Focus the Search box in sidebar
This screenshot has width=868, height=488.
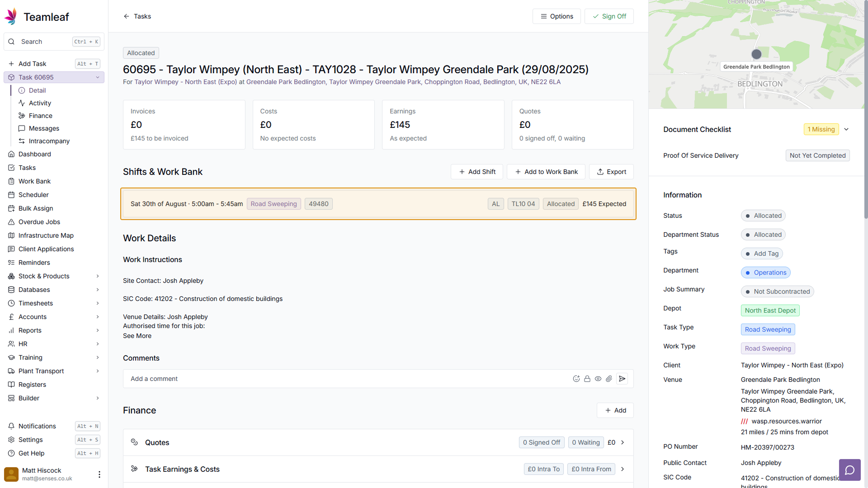point(54,42)
